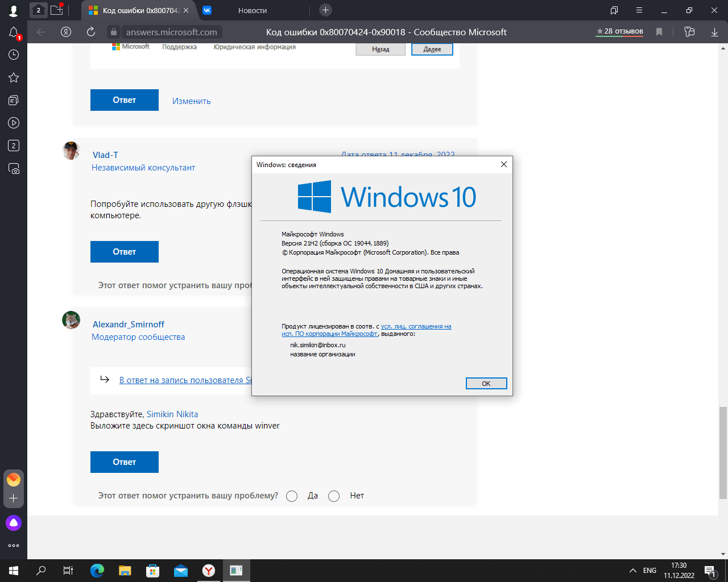Click the Назад button in the embedded screenshot
The image size is (728, 582).
[380, 49]
